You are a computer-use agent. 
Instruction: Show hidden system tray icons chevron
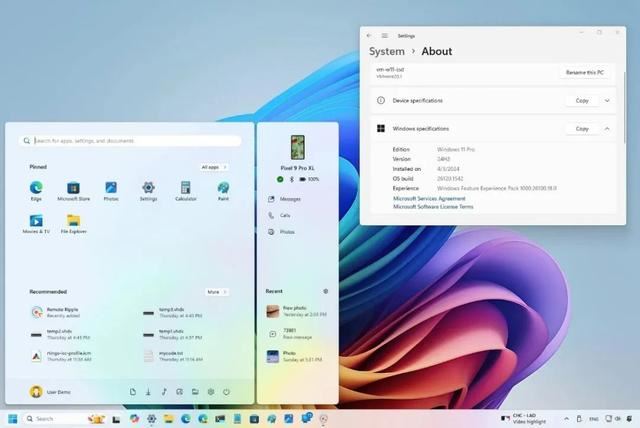(567, 419)
